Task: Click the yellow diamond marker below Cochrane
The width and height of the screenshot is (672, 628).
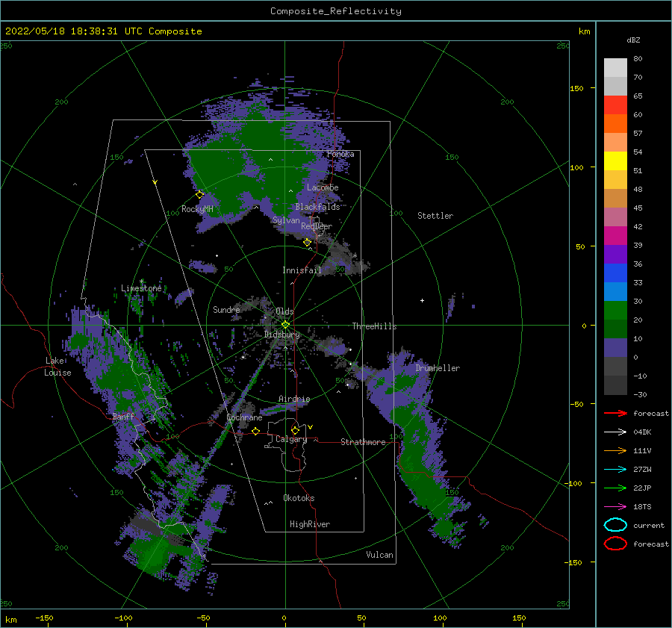Action: coord(255,431)
